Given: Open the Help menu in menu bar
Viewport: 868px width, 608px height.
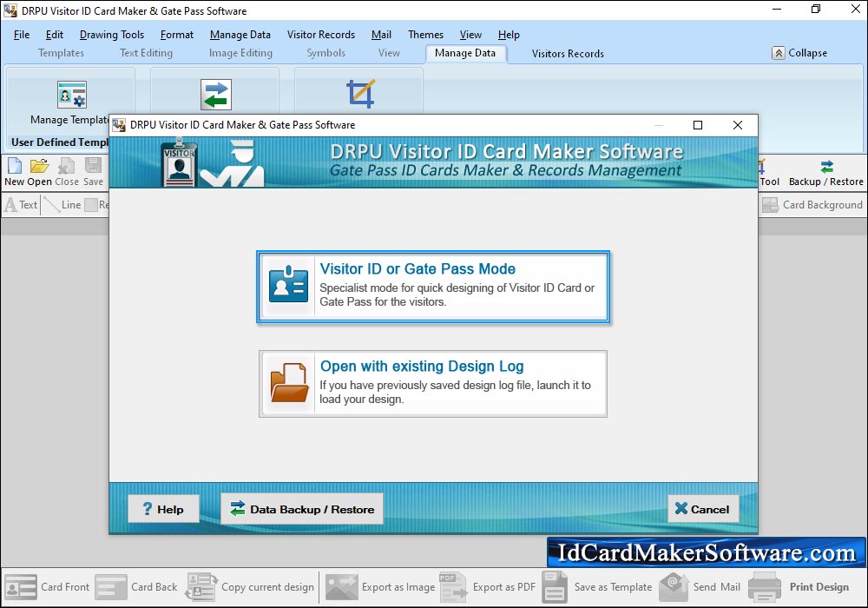Looking at the screenshot, I should click(x=509, y=35).
